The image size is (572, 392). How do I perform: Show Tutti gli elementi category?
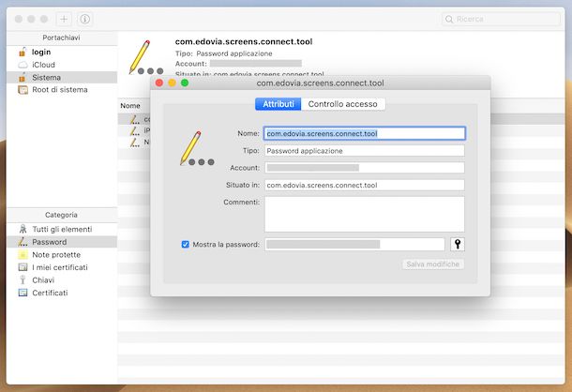coord(62,229)
